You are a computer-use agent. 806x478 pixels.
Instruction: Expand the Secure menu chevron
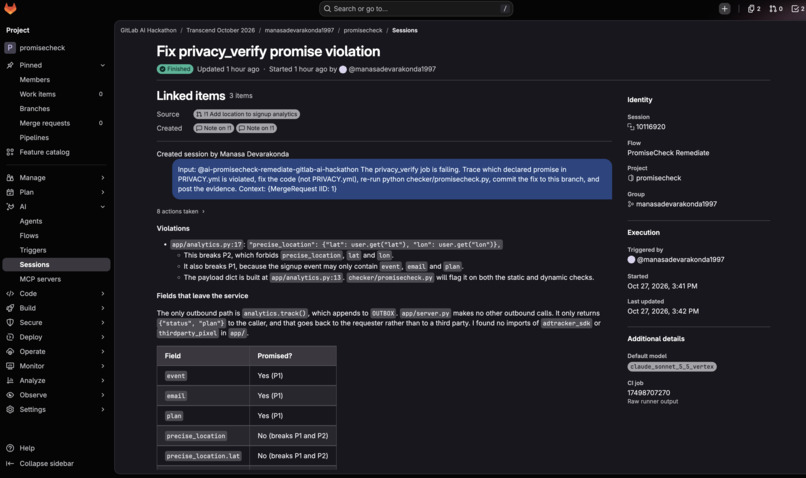(102, 322)
